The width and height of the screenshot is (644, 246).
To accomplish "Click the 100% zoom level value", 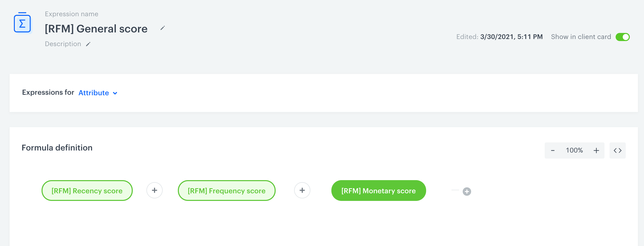I will coord(574,150).
